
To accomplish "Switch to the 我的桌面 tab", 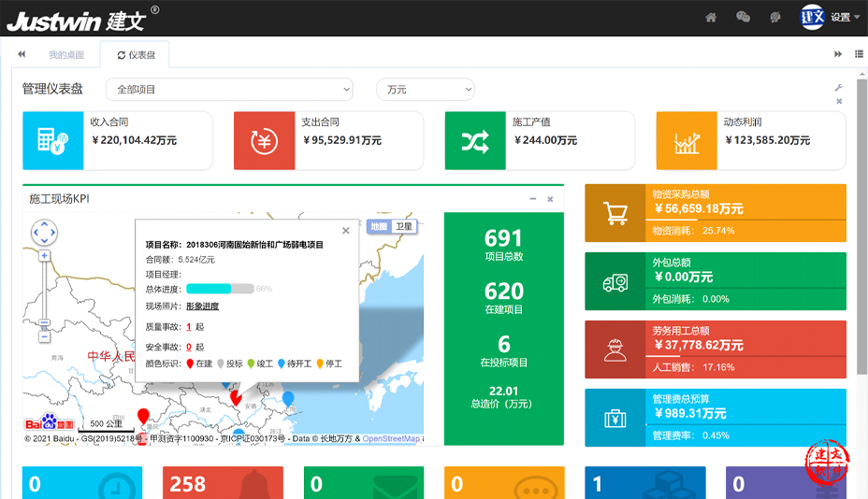I will [x=66, y=55].
